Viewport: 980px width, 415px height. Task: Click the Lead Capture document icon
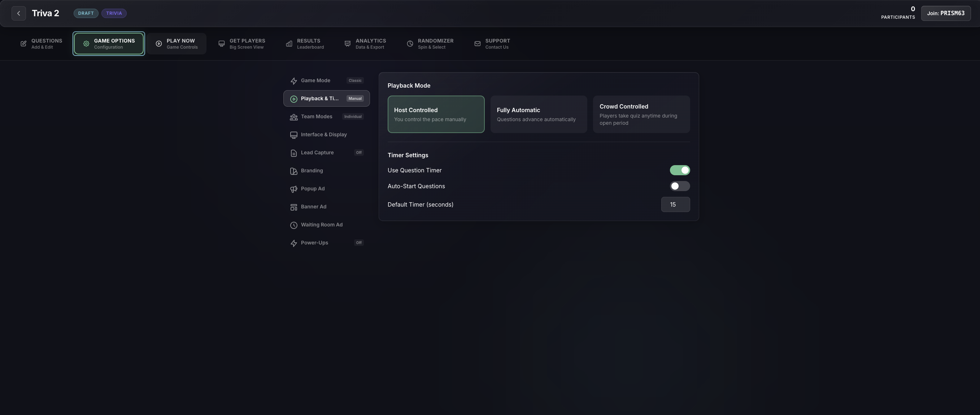point(294,153)
